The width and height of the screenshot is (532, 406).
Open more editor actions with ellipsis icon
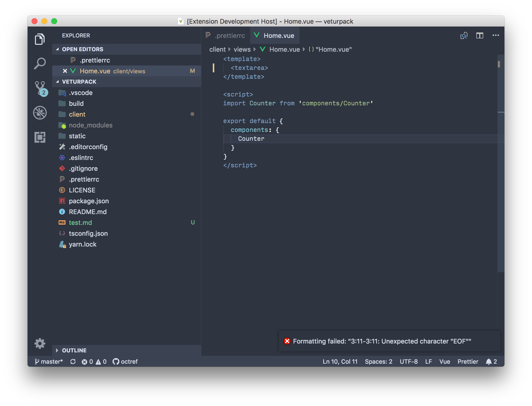(x=496, y=35)
